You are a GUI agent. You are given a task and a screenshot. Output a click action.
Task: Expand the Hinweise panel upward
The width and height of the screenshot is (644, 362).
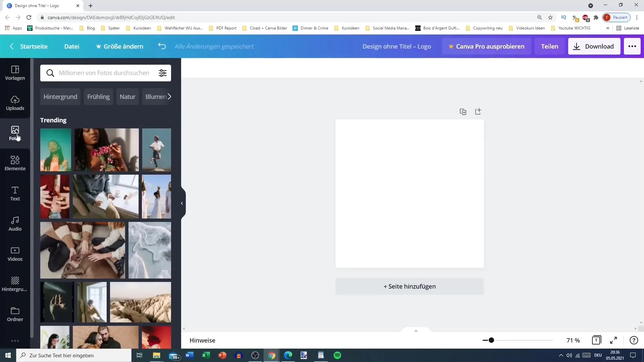[416, 330]
